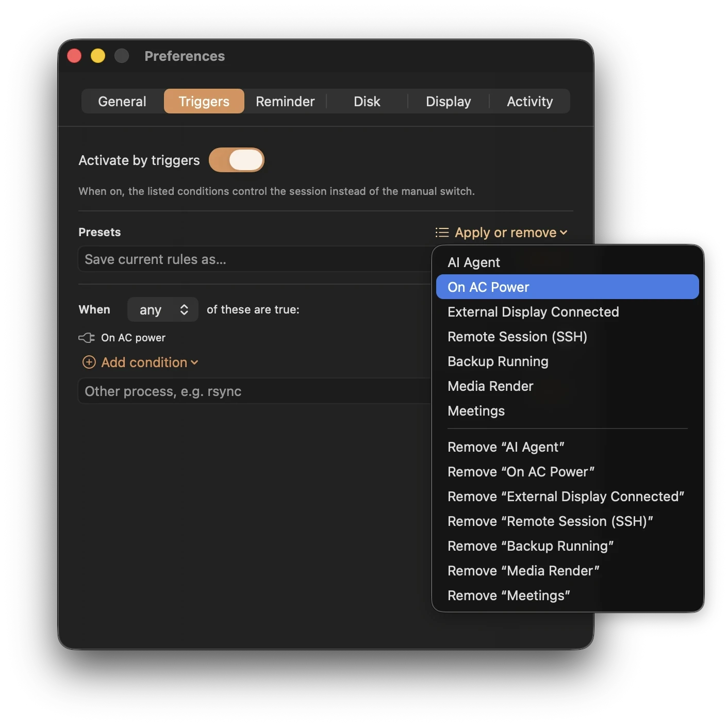Apply External Display Connected preset
The height and width of the screenshot is (726, 728).
(x=568, y=312)
